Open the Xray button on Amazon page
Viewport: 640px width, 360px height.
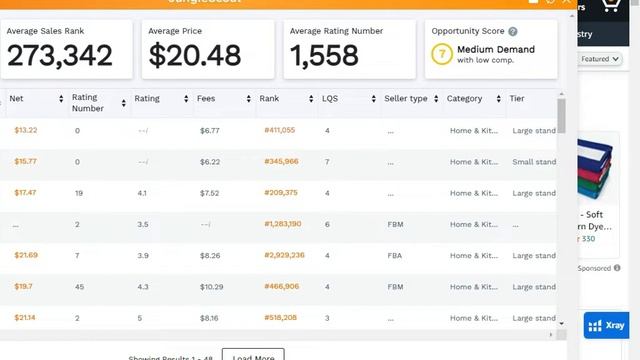coord(606,325)
